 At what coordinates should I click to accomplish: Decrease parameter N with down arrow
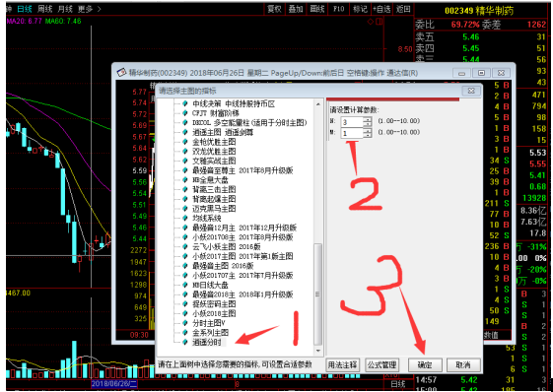click(x=368, y=124)
